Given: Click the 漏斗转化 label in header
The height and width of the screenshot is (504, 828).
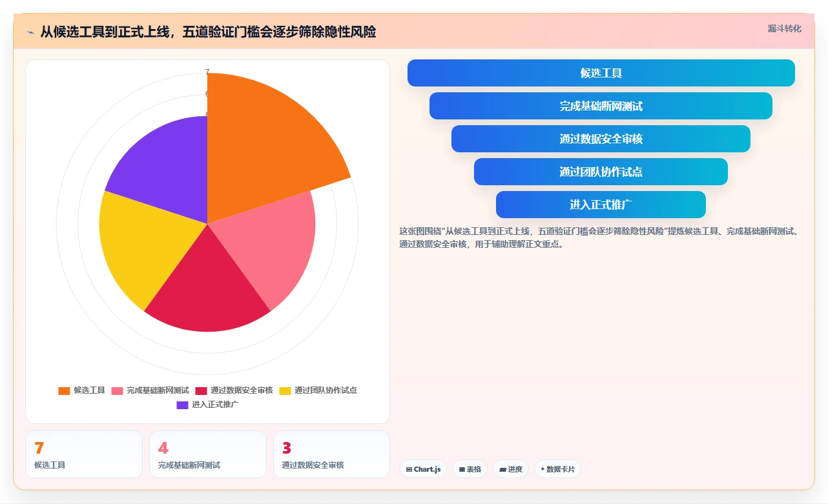Looking at the screenshot, I should click(x=785, y=29).
